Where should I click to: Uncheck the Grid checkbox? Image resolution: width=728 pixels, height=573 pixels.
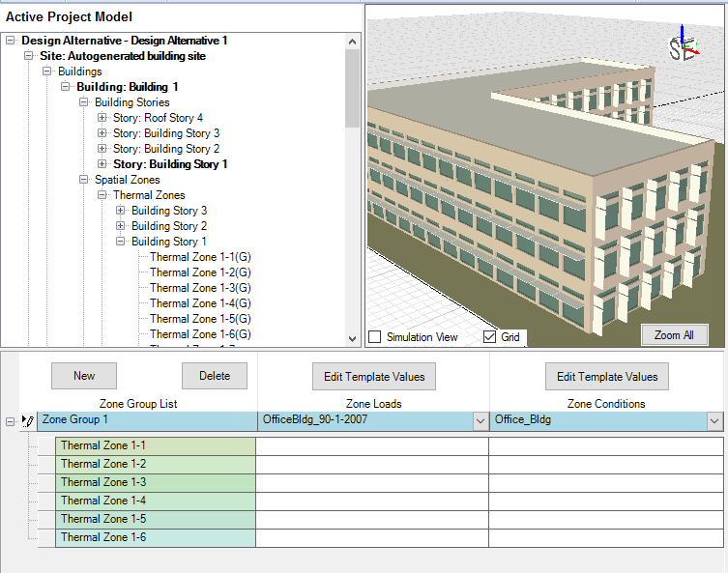point(489,337)
